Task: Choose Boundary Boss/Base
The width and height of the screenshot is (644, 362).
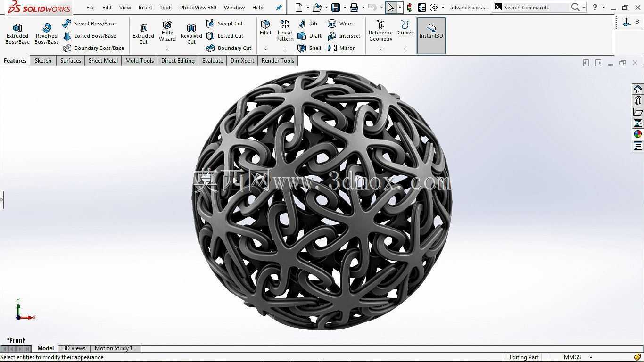Action: [x=93, y=48]
